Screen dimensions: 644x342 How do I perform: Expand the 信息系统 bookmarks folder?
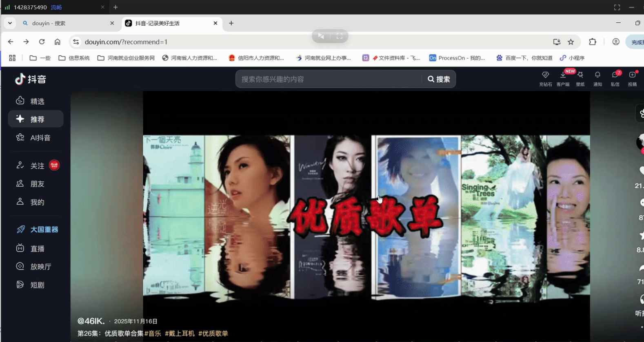tap(74, 58)
